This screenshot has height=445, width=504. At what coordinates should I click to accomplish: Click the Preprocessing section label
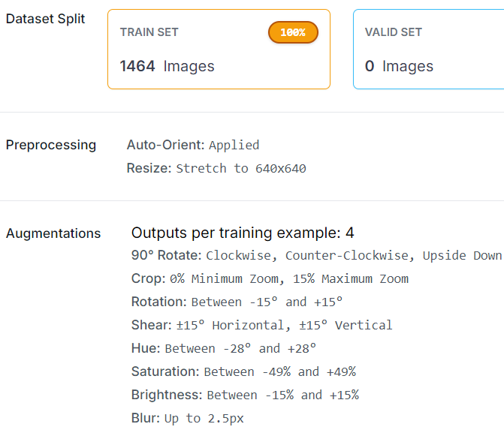51,145
